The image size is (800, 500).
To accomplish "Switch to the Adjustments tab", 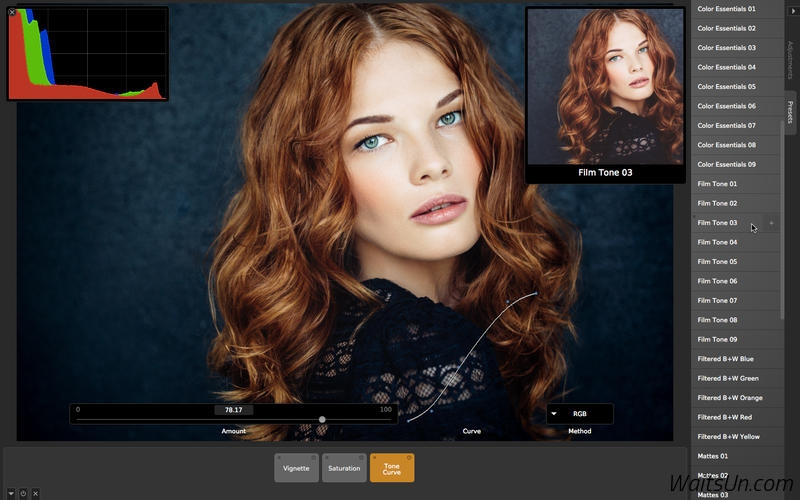I will point(790,60).
